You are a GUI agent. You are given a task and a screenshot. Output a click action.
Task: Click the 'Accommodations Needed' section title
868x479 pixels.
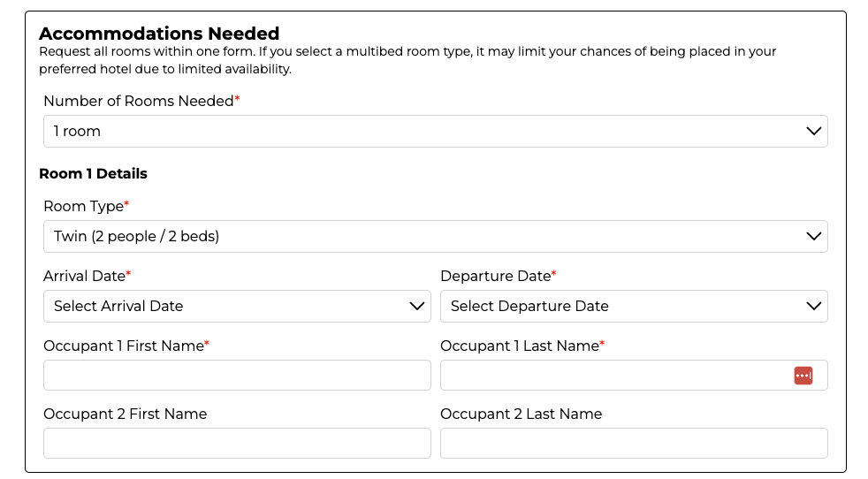(159, 34)
